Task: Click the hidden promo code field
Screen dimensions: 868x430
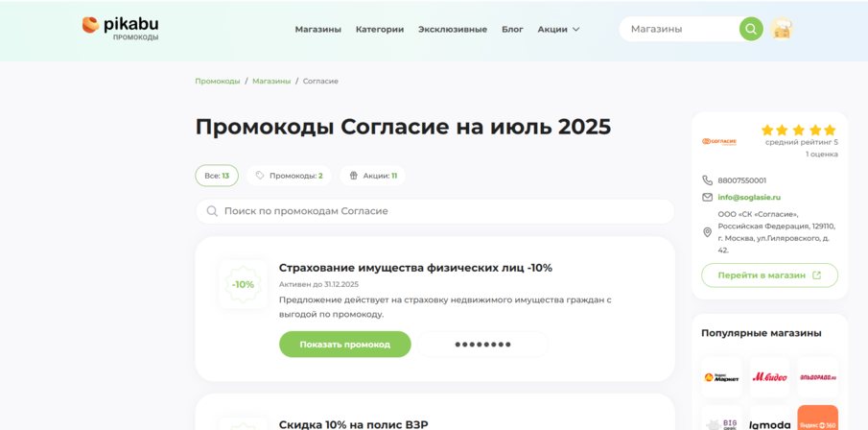Action: point(482,345)
